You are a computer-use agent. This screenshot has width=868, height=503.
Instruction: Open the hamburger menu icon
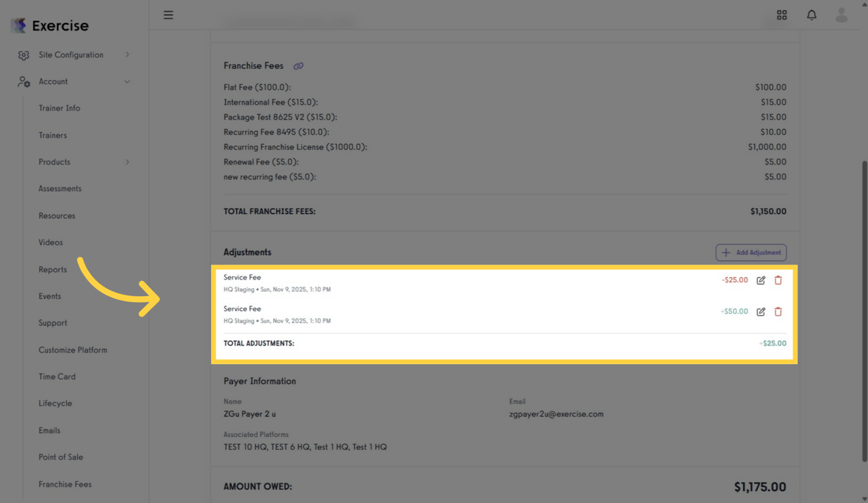click(x=168, y=14)
